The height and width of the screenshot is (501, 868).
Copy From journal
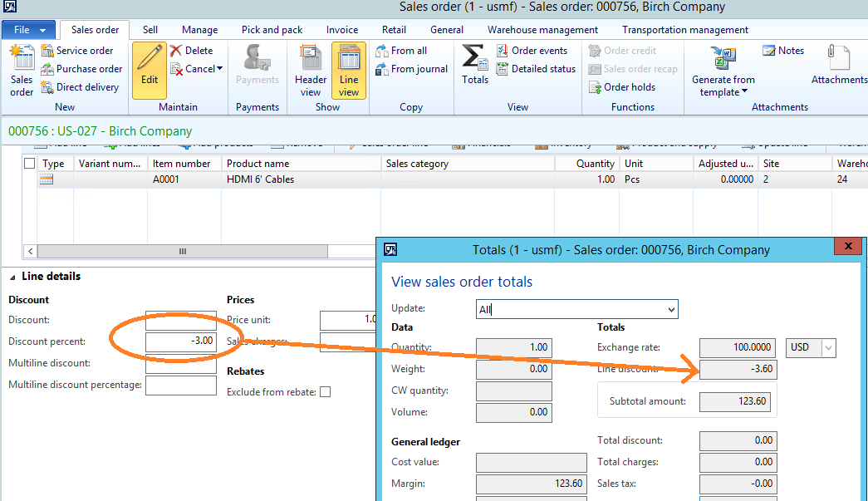411,69
